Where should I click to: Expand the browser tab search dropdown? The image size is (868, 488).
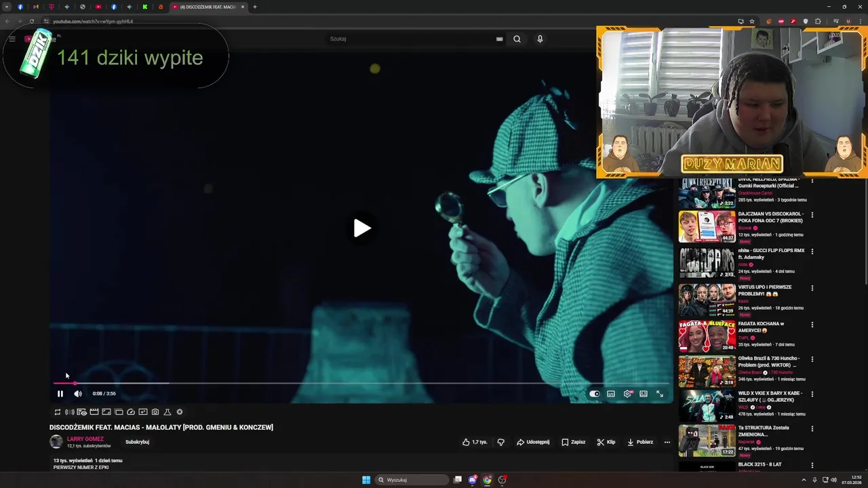pos(7,7)
